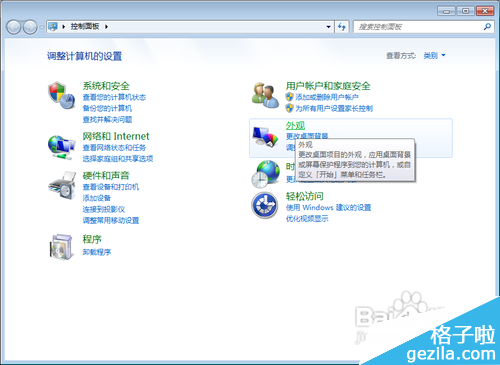Open Appearance monitor icon
The width and height of the screenshot is (500, 365).
pyautogui.click(x=265, y=137)
